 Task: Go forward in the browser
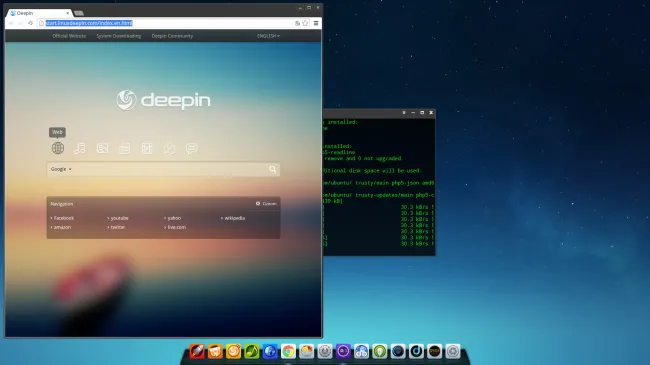(x=20, y=23)
